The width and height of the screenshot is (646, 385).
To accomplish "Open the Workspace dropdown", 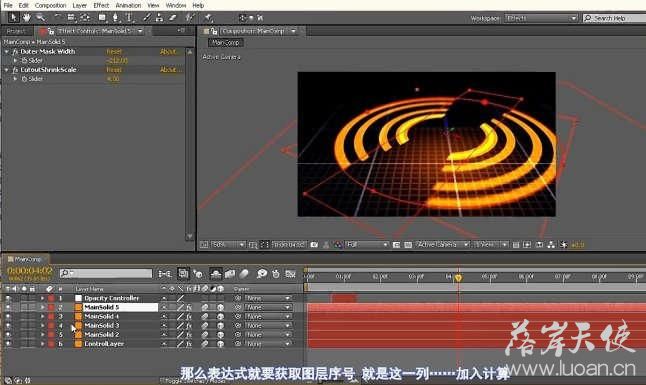I will pos(541,19).
